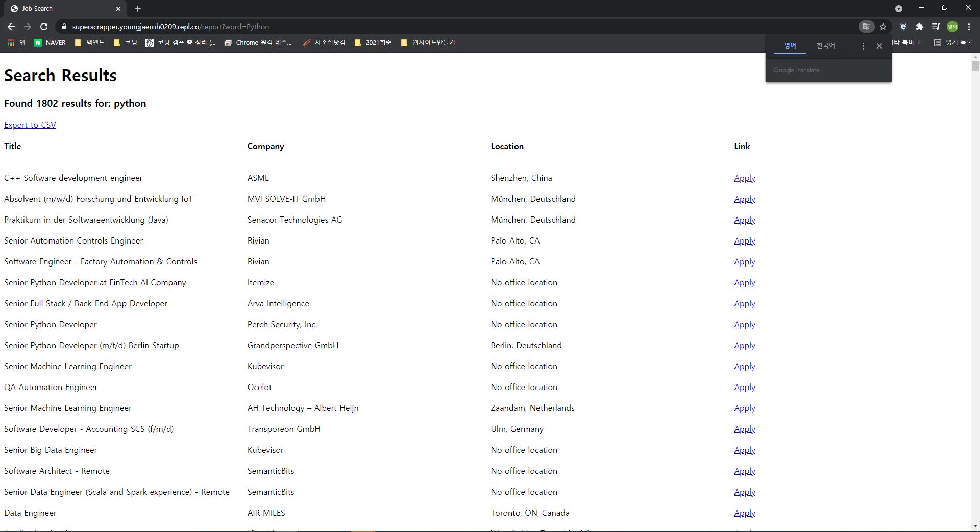The image size is (980, 532).
Task: Open the Apps bookmarks shortcut
Action: click(16, 43)
